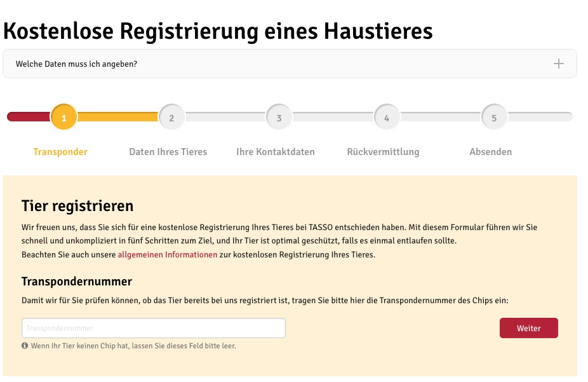The height and width of the screenshot is (382, 588).
Task: Jump to step 4 circle
Action: click(x=387, y=117)
